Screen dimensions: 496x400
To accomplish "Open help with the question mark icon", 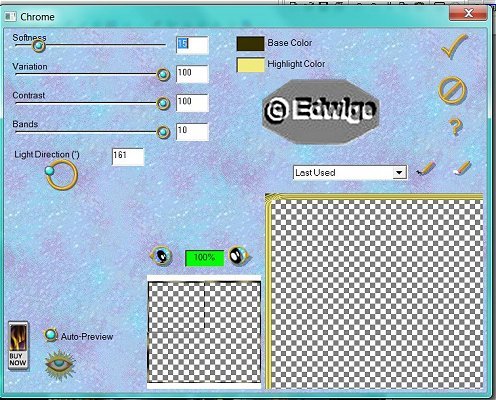I will 455,127.
